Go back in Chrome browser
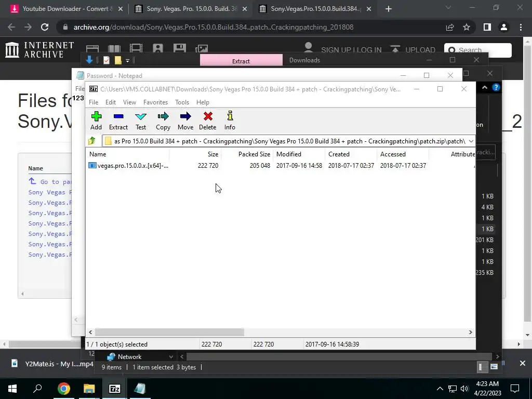The width and height of the screenshot is (532, 399). pyautogui.click(x=11, y=27)
